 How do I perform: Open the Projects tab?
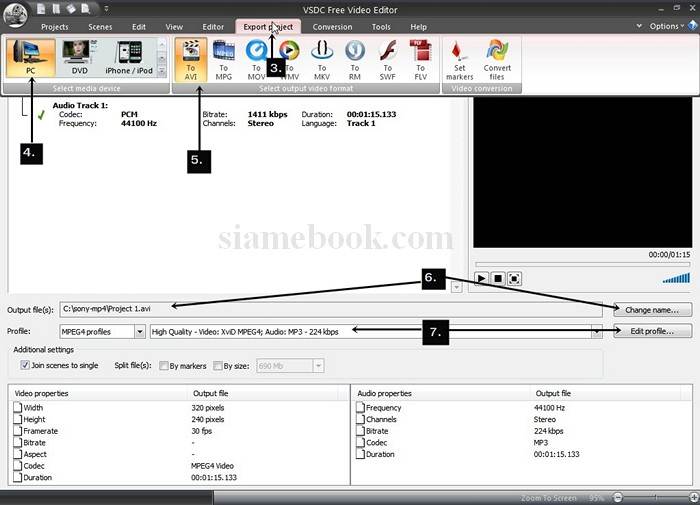54,27
